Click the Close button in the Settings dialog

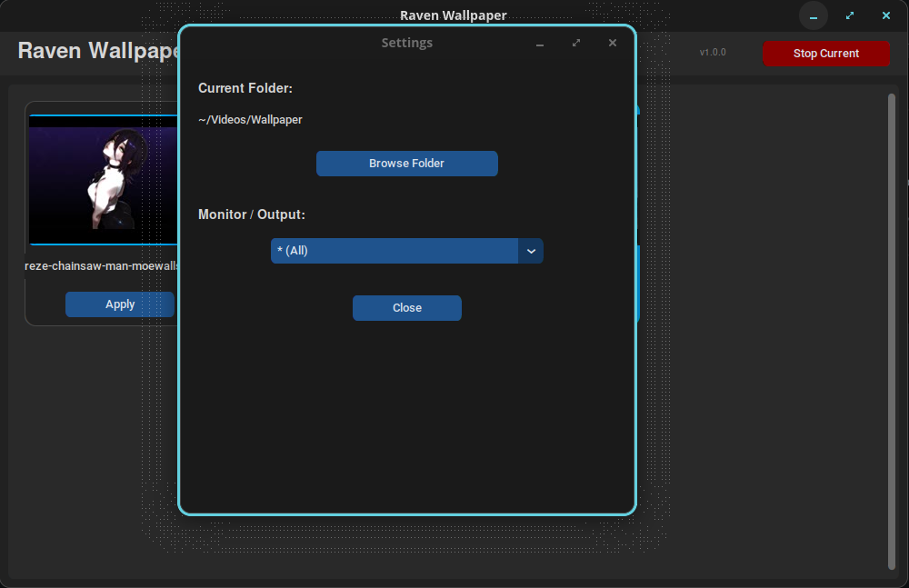406,307
